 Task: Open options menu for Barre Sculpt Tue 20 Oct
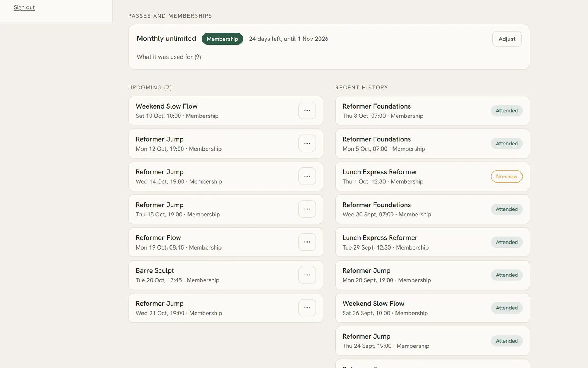[307, 275]
